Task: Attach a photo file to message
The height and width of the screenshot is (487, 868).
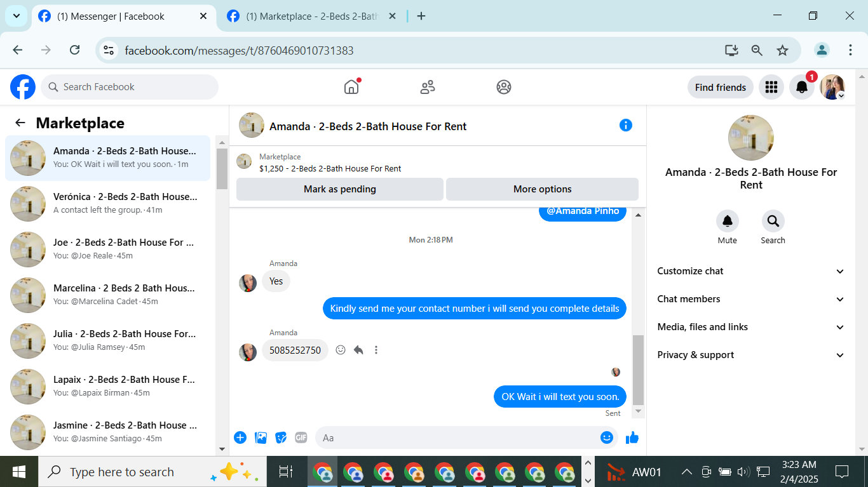Action: click(x=261, y=437)
